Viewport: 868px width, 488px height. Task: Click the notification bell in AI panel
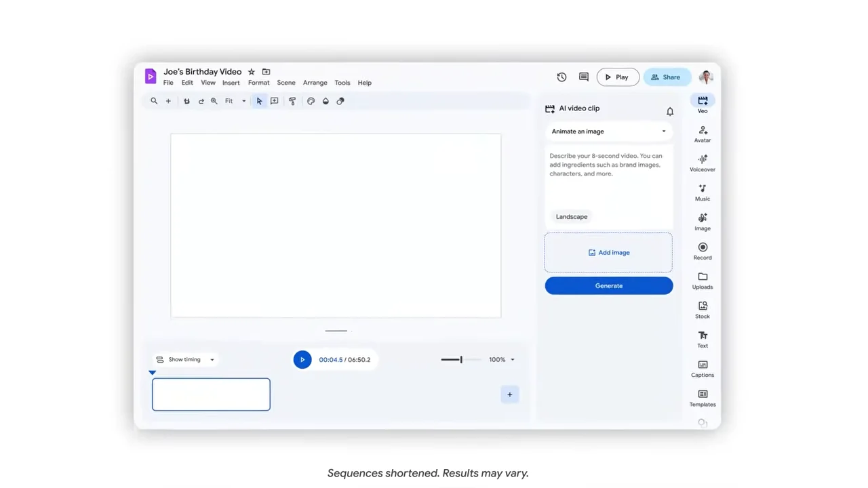coord(670,111)
